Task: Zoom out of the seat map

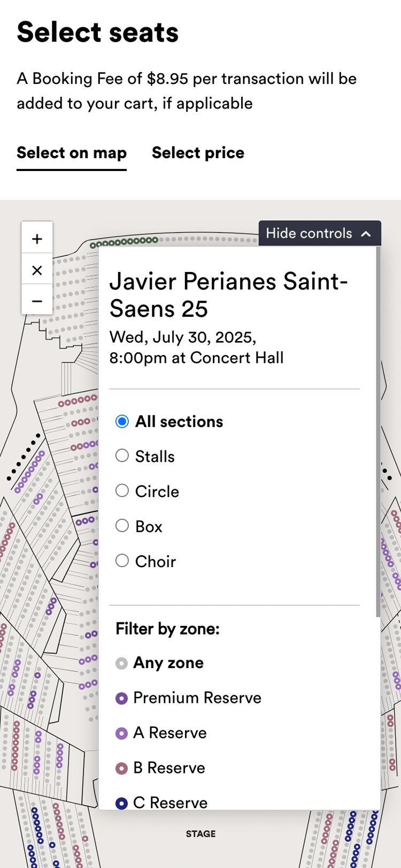Action: coord(37,301)
